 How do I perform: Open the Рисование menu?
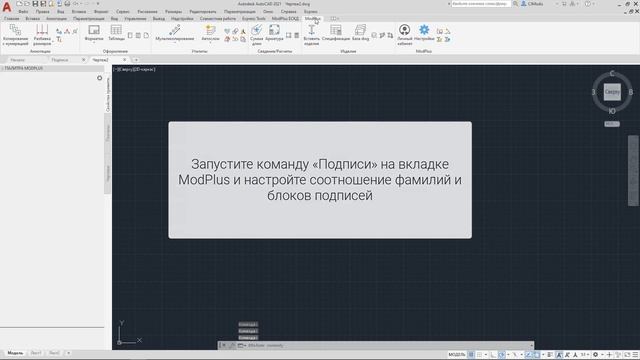point(147,11)
